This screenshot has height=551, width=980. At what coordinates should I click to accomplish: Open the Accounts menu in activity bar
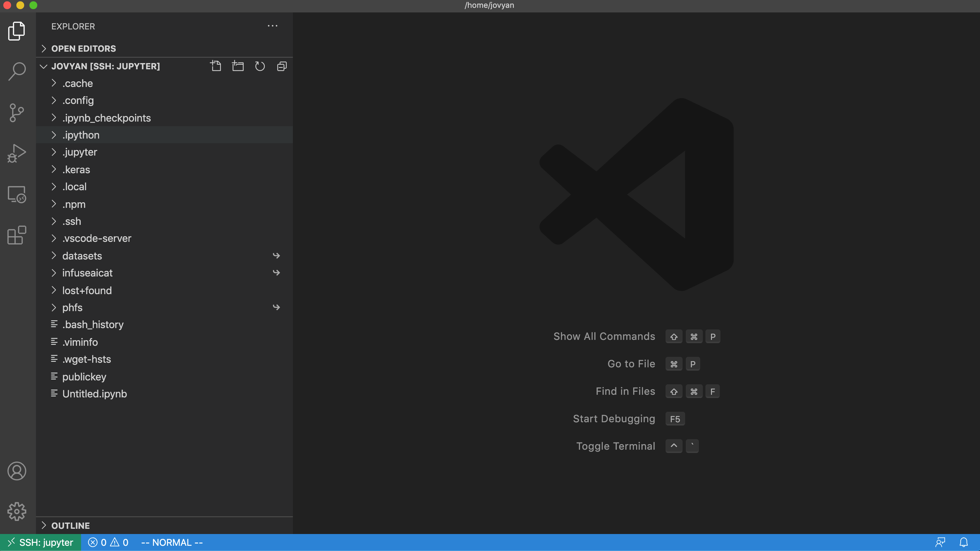16,471
